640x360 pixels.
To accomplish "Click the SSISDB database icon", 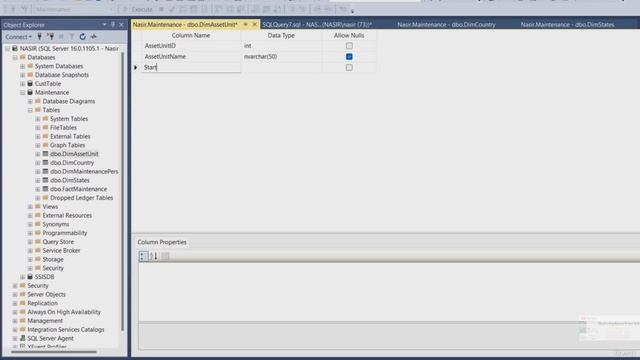I will click(x=30, y=277).
